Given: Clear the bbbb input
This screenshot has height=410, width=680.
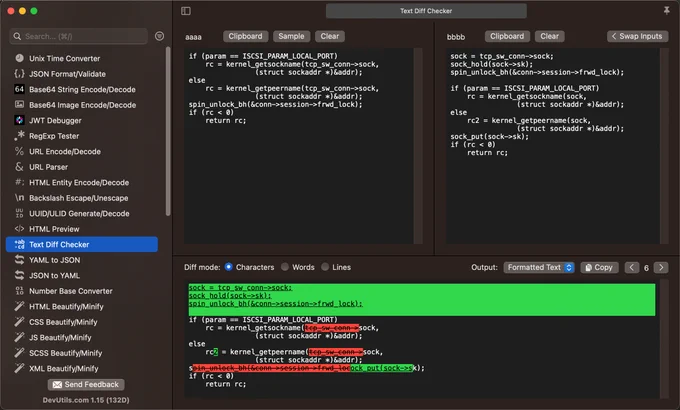Looking at the screenshot, I should (x=549, y=36).
